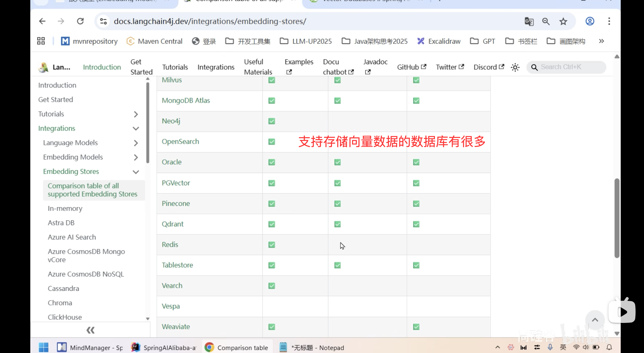Open the 开发工具集 bookmark folder
Screen dimensions: 644x353
click(248, 41)
